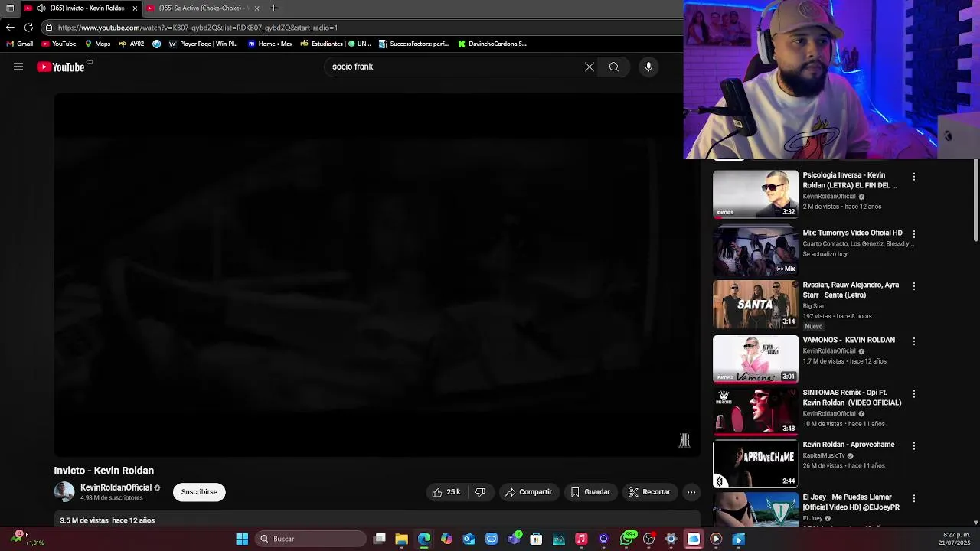Open options for Psicologia Inversa video

(x=913, y=177)
